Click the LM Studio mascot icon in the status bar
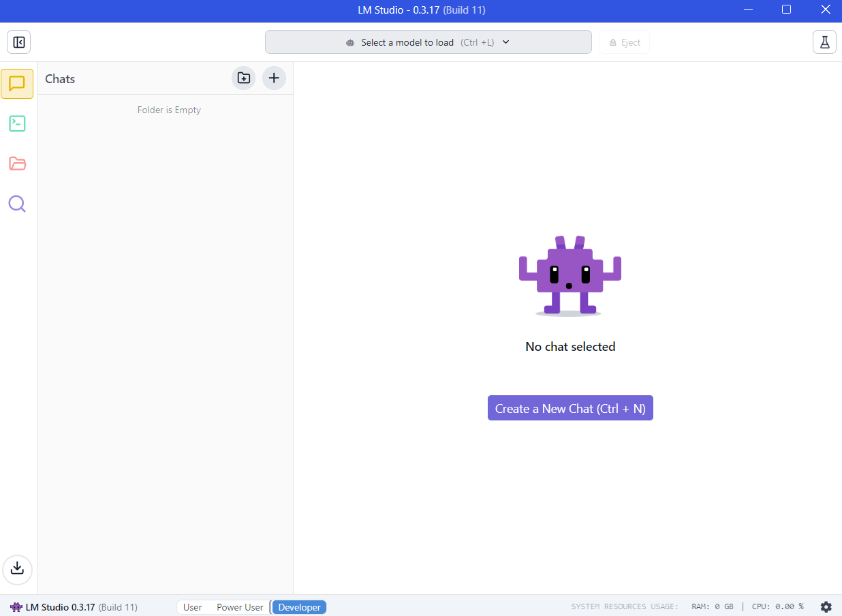 [x=16, y=606]
